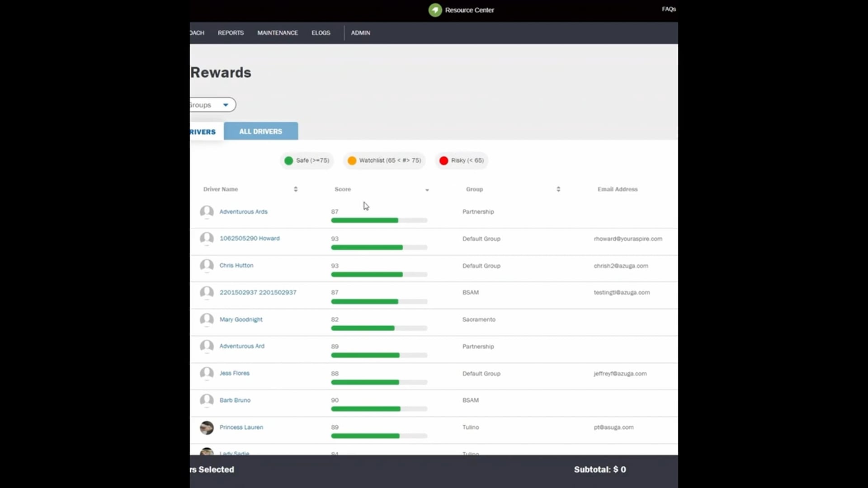Open 1062505290 Howard driver link

point(250,238)
